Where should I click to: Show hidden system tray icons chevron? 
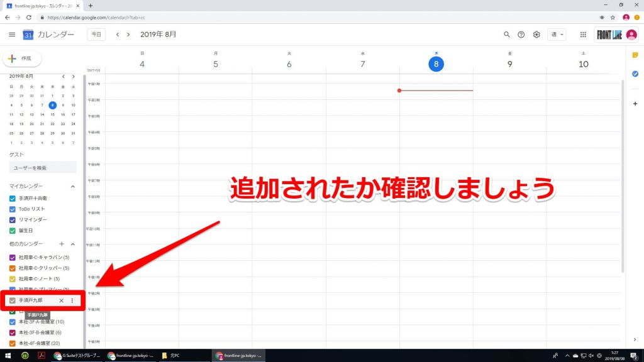(x=567, y=356)
